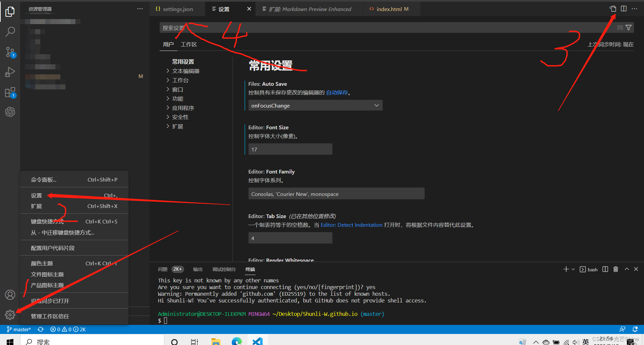The image size is (644, 345).
Task: Close the 设置 editor tab
Action: 249,9
